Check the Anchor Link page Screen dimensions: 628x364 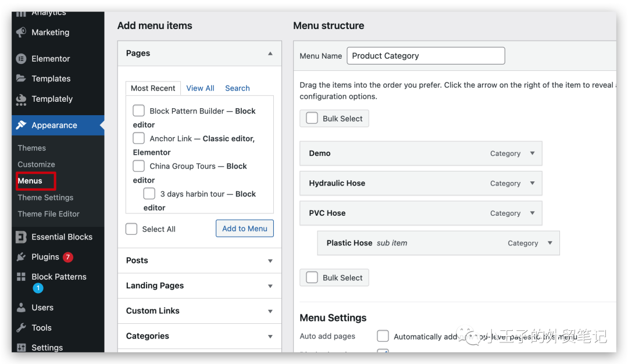(x=138, y=138)
